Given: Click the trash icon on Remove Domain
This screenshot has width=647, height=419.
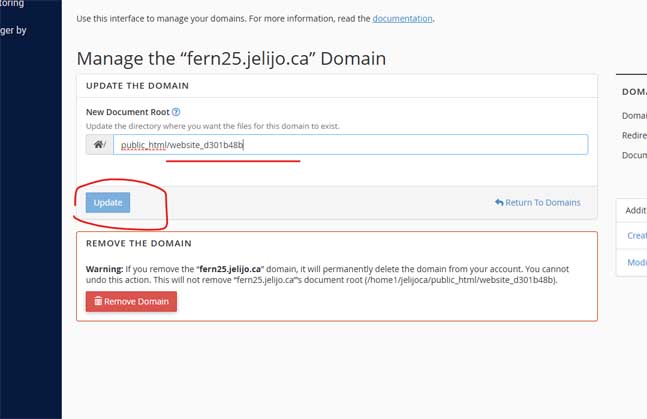Looking at the screenshot, I should click(x=98, y=301).
